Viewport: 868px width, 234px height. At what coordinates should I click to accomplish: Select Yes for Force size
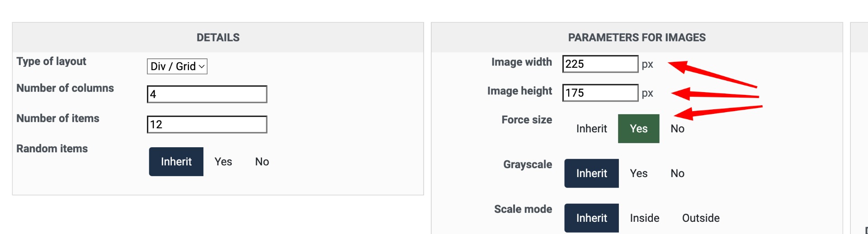(638, 129)
